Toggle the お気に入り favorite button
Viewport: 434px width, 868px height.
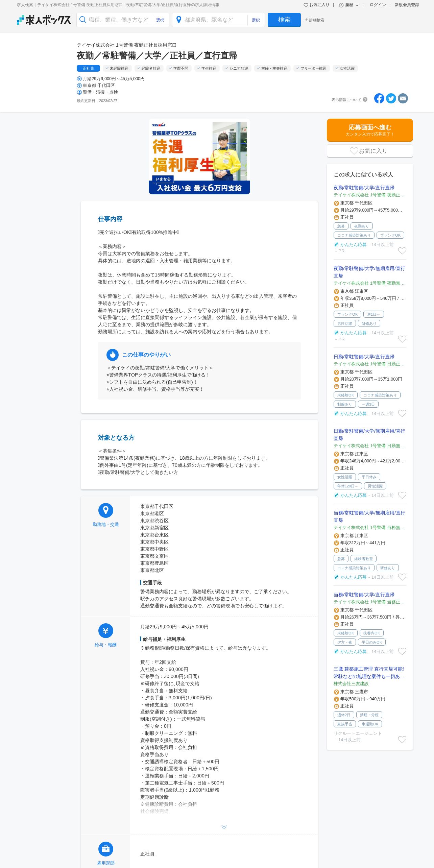click(x=370, y=151)
